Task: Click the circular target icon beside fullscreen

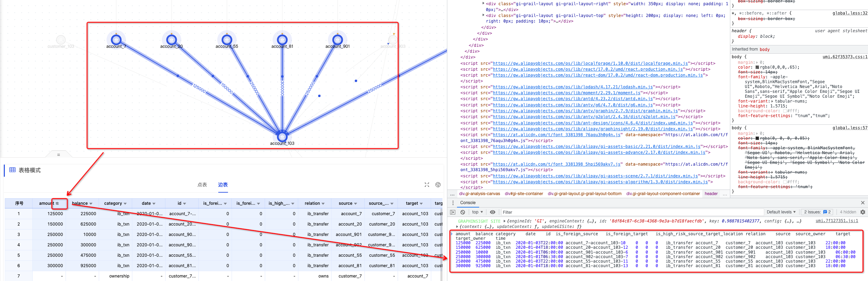Action: (438, 185)
